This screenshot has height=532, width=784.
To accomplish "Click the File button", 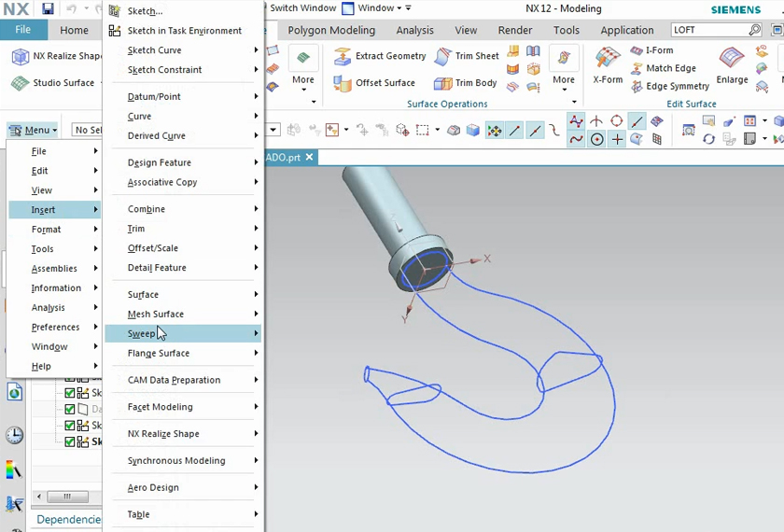I will pyautogui.click(x=23, y=30).
